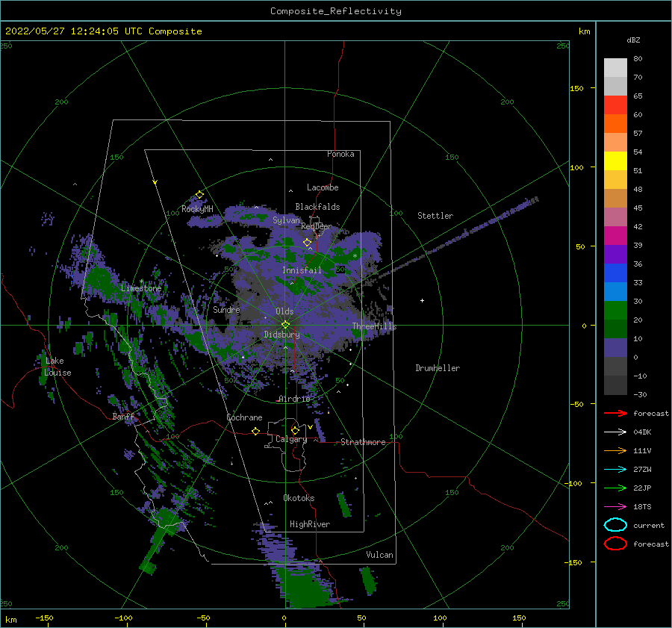This screenshot has width=672, height=628.
Task: Click the Okotoks label
Action: tap(299, 498)
